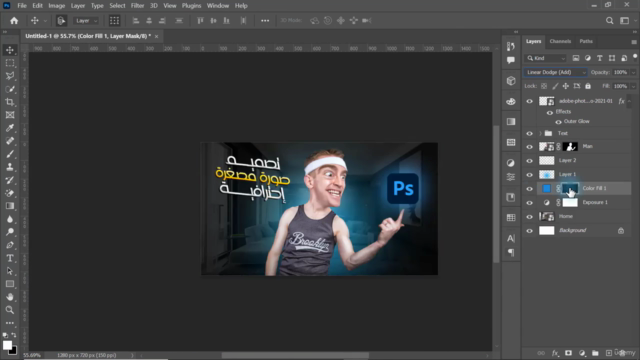Select the Hand tool
Screen dimensions: 640x360
point(10,297)
